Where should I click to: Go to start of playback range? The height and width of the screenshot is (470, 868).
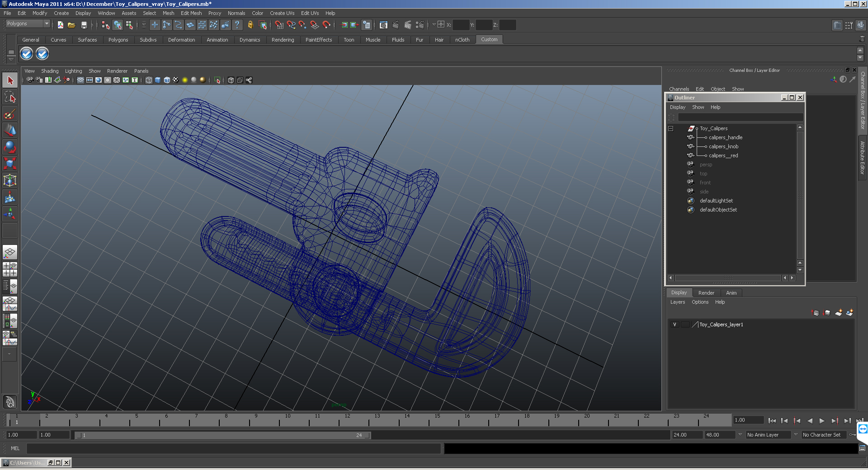click(x=772, y=421)
